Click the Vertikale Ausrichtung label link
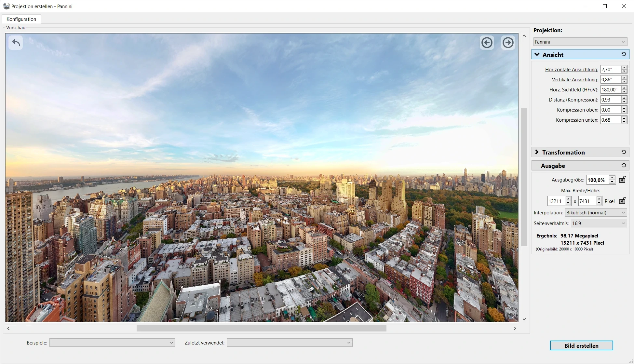 [x=575, y=80]
